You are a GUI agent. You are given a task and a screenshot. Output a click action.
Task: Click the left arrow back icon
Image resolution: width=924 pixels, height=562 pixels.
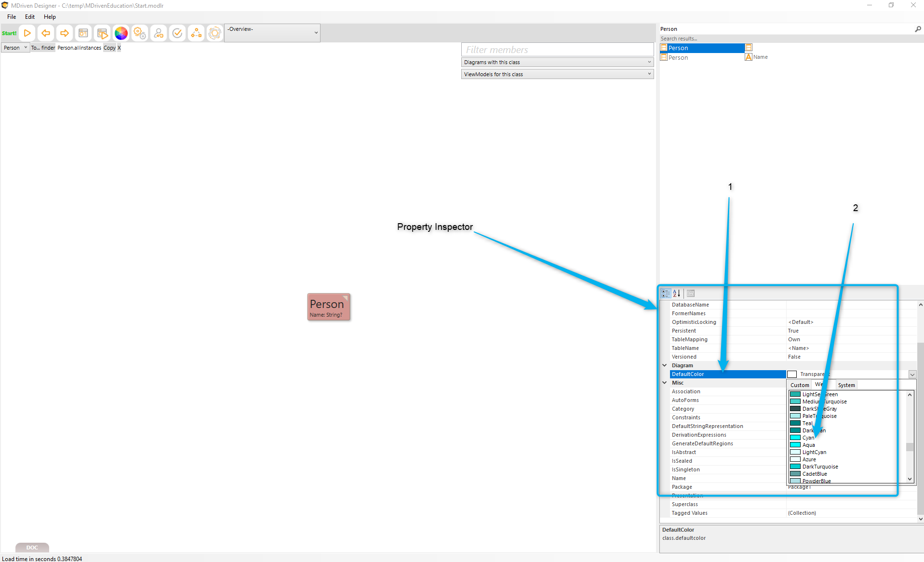pyautogui.click(x=46, y=33)
